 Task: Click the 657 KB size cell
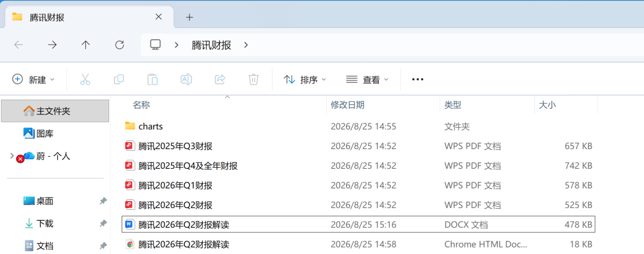578,146
